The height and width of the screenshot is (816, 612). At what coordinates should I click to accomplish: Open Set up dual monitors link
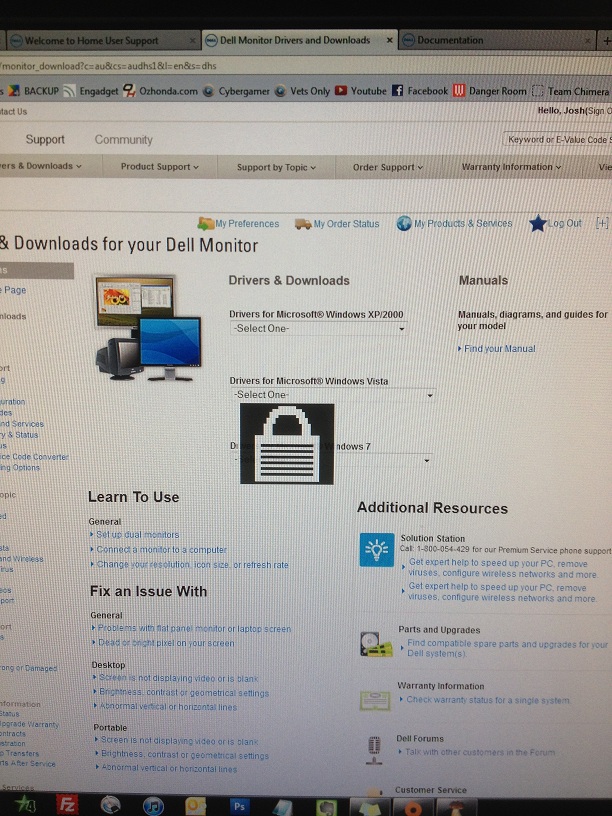coord(137,534)
